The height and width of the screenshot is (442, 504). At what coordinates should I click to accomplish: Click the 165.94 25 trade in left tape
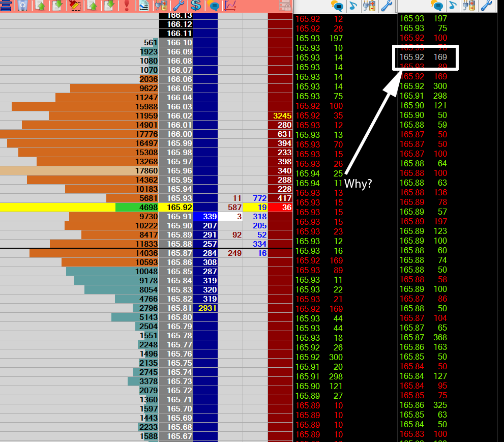click(x=319, y=173)
